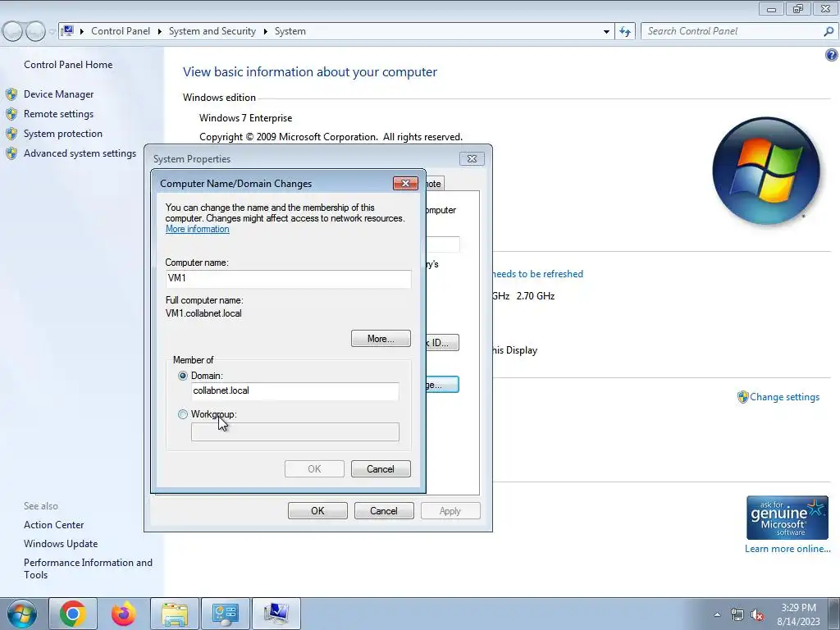The height and width of the screenshot is (630, 840).
Task: Expand the address bar history dropdown
Action: 606,32
